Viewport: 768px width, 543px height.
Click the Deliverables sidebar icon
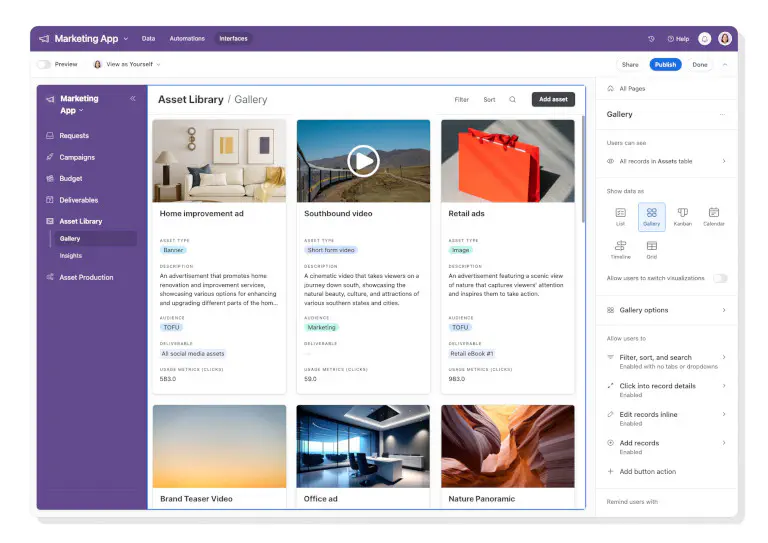click(x=49, y=200)
